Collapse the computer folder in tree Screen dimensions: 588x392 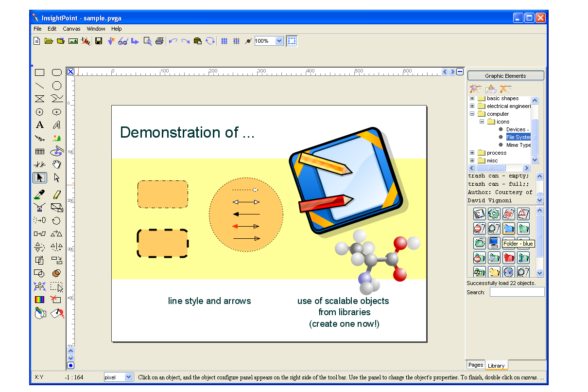[472, 114]
